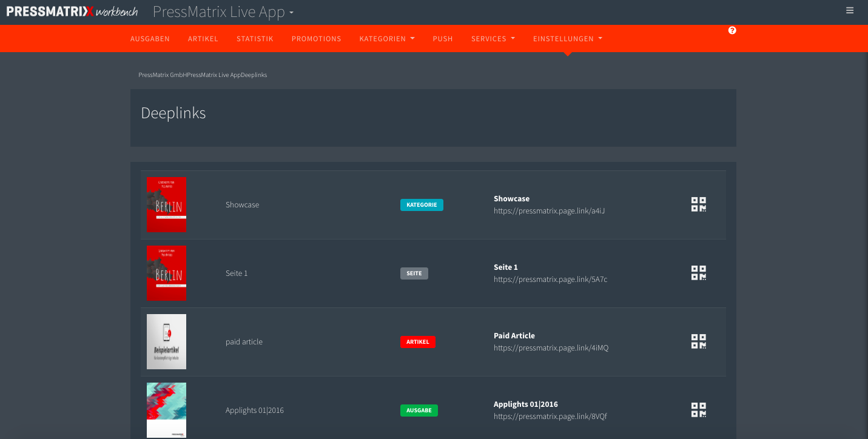Show QR code for Paid Article
The image size is (868, 439).
[699, 341]
